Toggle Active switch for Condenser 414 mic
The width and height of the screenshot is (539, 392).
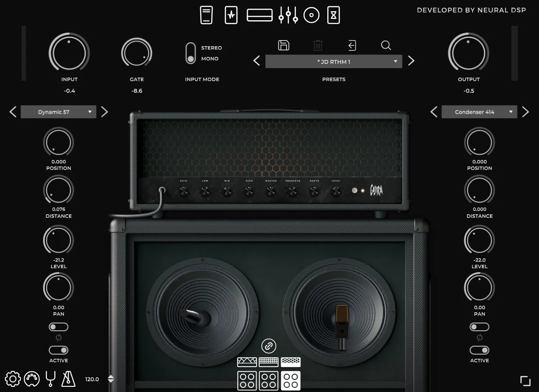tap(479, 350)
